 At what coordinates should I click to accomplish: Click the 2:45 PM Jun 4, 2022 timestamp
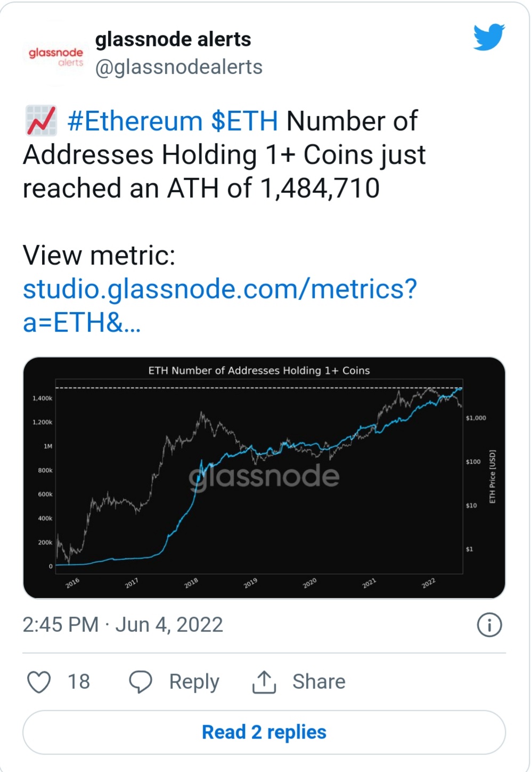point(123,625)
